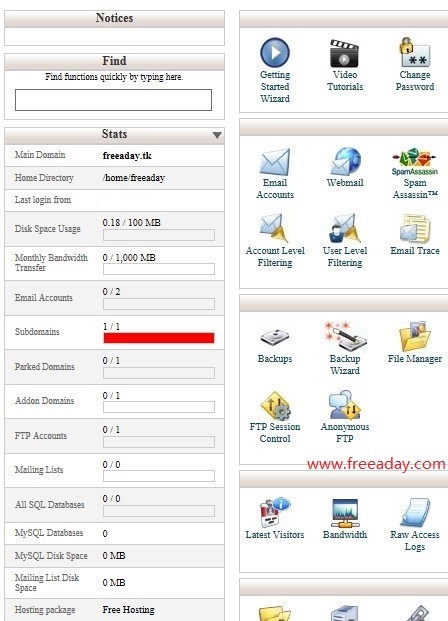Click the Change Password lock icon
This screenshot has height=621, width=448.
(414, 52)
